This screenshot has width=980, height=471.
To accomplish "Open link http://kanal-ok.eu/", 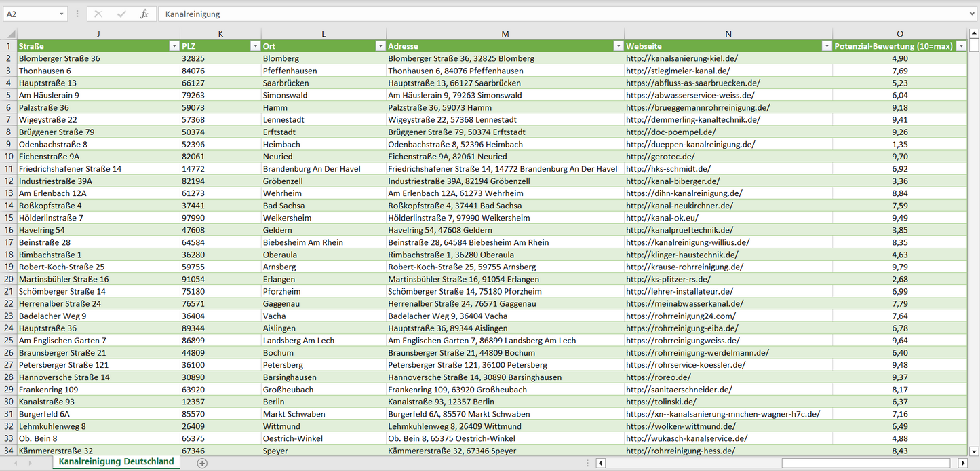I will [x=662, y=218].
